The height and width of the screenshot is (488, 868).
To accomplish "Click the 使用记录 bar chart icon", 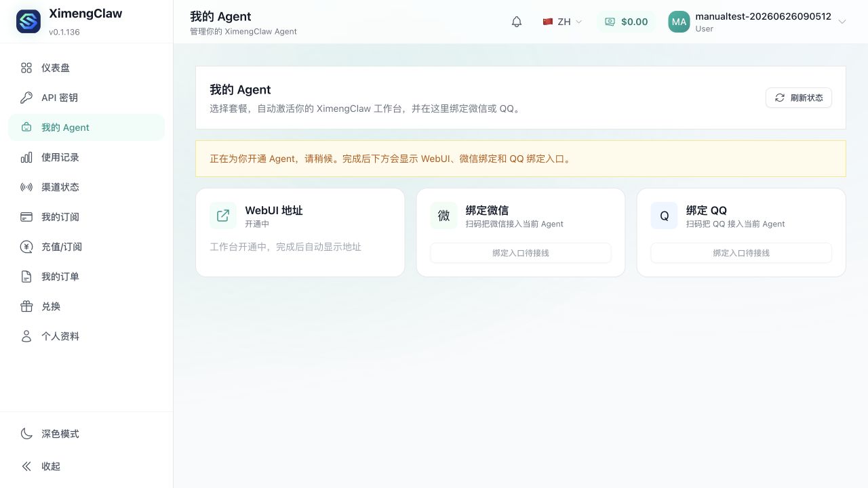I will pos(26,157).
